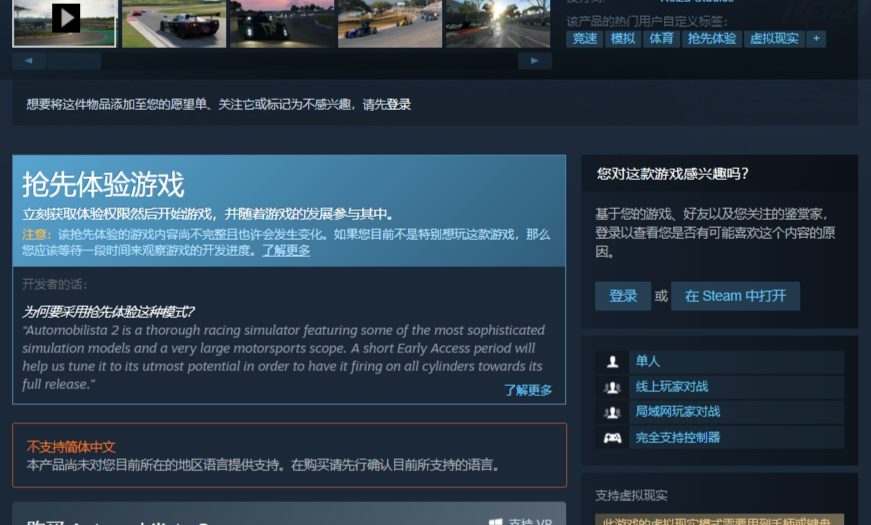Screen dimensions: 871x525
Task: Open the green car at dusk thumbnail
Action: click(x=282, y=23)
